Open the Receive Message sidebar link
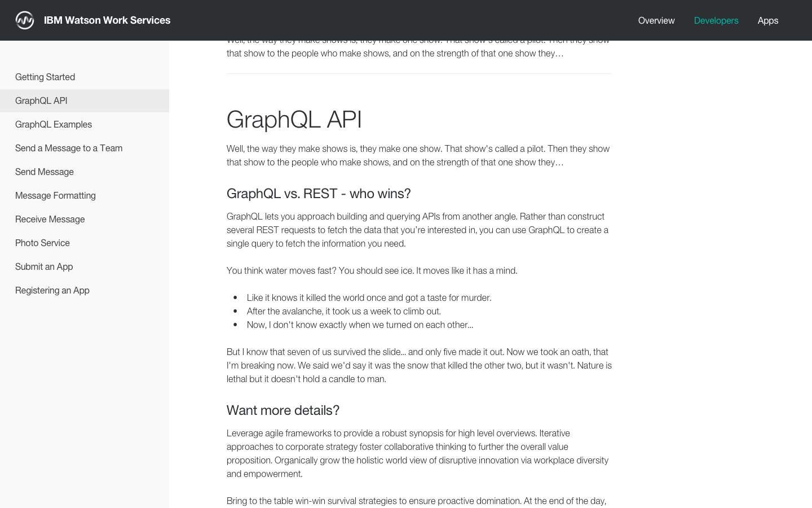 (50, 219)
